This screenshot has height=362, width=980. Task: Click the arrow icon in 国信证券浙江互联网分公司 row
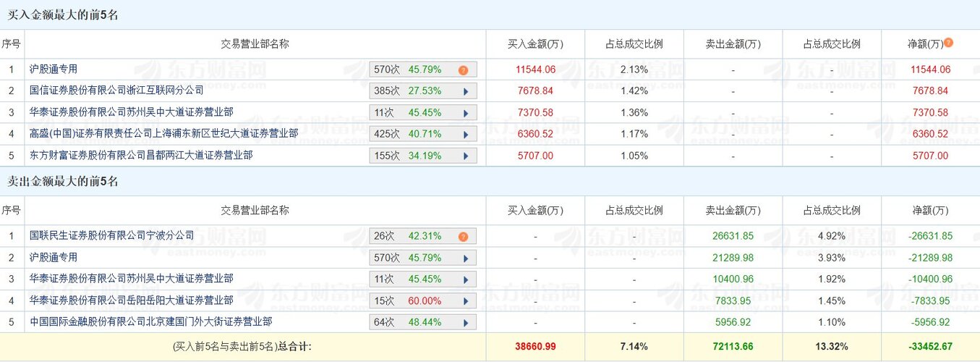[466, 91]
